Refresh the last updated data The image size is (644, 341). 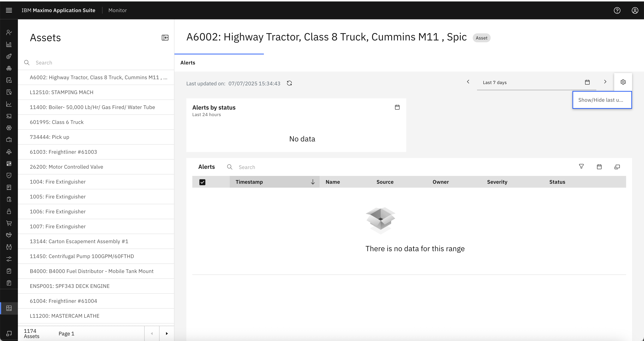(289, 83)
